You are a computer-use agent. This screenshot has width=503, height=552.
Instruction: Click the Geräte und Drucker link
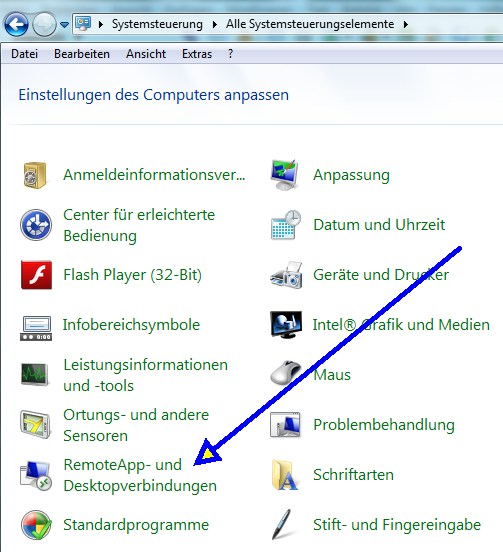click(x=381, y=275)
